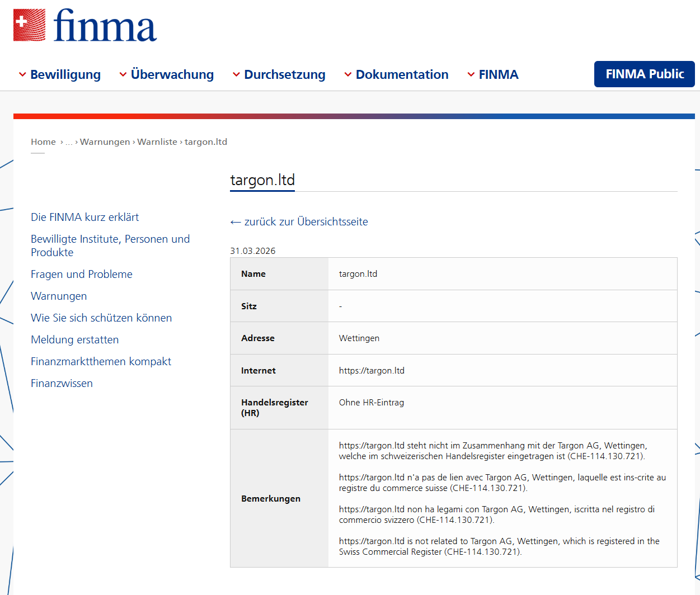The height and width of the screenshot is (595, 700).
Task: Click the Handelsregister (HR) row label
Action: (x=275, y=408)
